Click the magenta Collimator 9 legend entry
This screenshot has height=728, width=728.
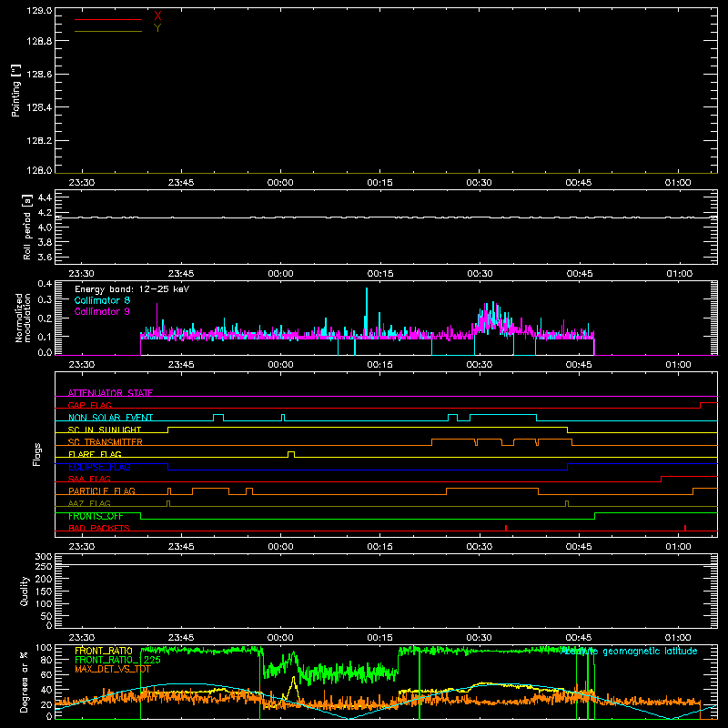pyautogui.click(x=102, y=311)
